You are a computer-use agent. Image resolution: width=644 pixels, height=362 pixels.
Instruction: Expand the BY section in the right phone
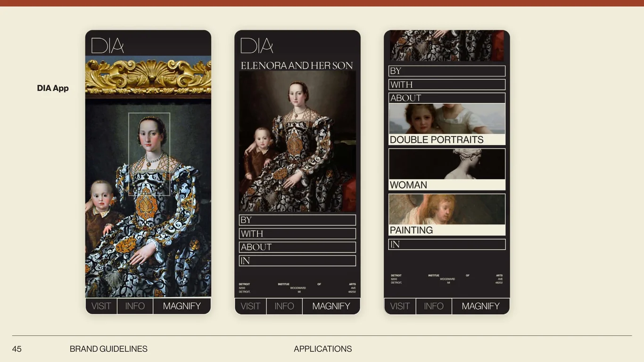[x=447, y=71]
